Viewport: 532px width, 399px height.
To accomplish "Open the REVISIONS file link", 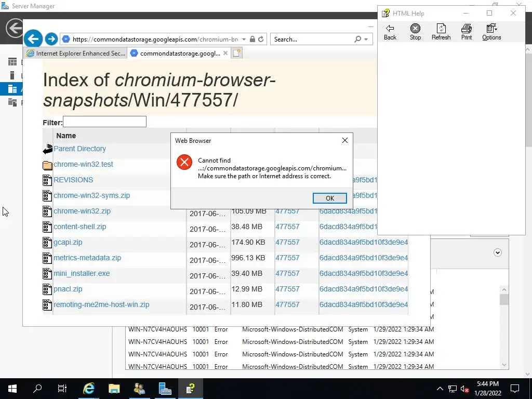I will [73, 180].
